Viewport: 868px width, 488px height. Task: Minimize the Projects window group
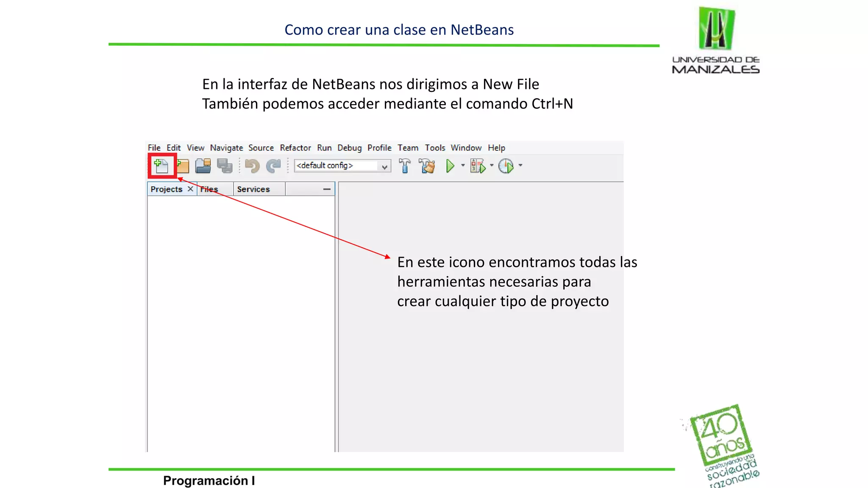tap(327, 189)
